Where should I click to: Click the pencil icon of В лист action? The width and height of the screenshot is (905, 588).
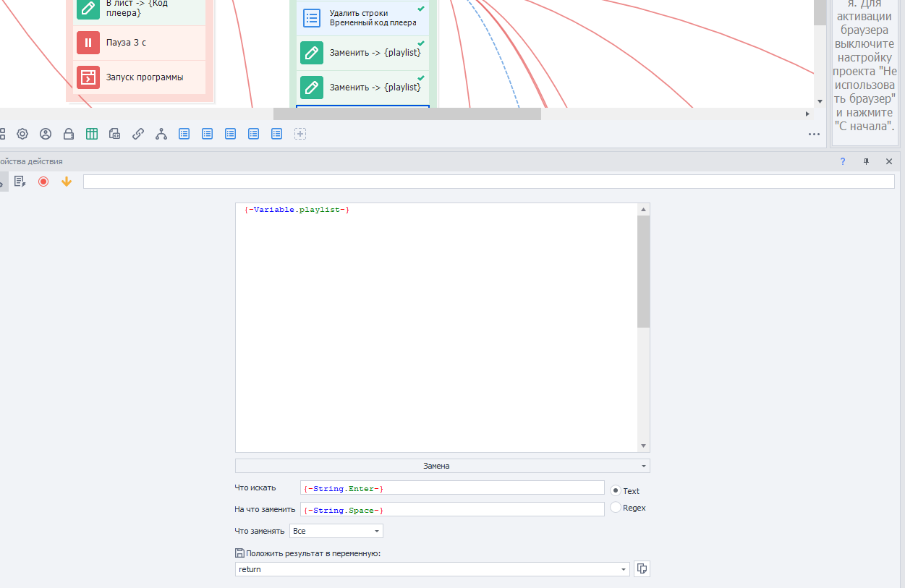point(88,9)
